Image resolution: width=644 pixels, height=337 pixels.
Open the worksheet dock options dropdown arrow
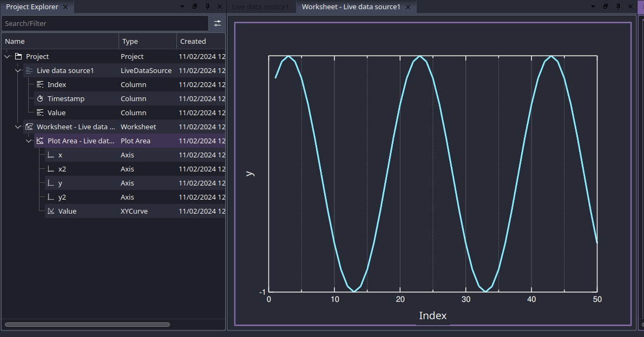(x=593, y=6)
